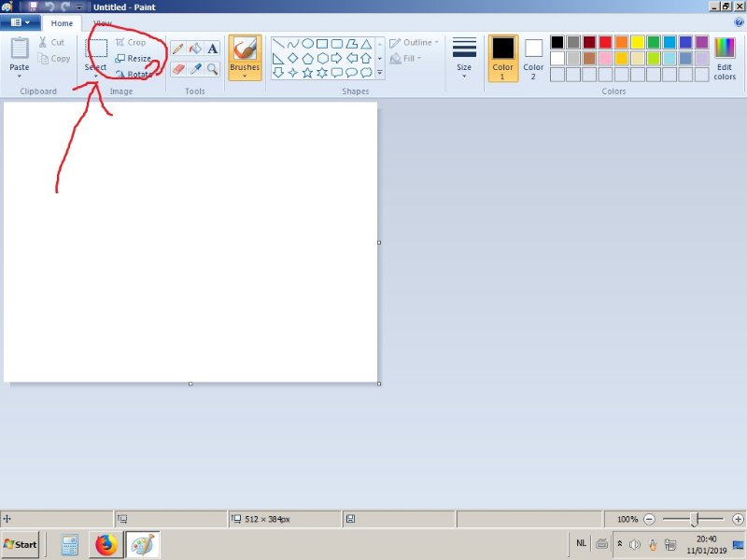The height and width of the screenshot is (560, 747).
Task: Select the Text tool
Action: (x=213, y=49)
